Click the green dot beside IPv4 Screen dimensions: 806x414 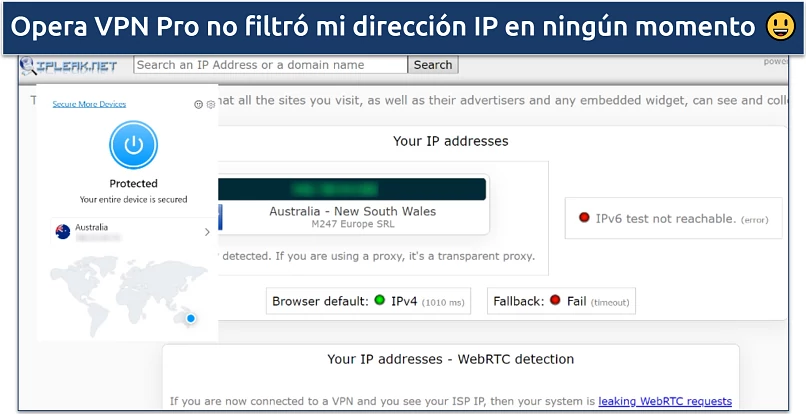point(380,300)
